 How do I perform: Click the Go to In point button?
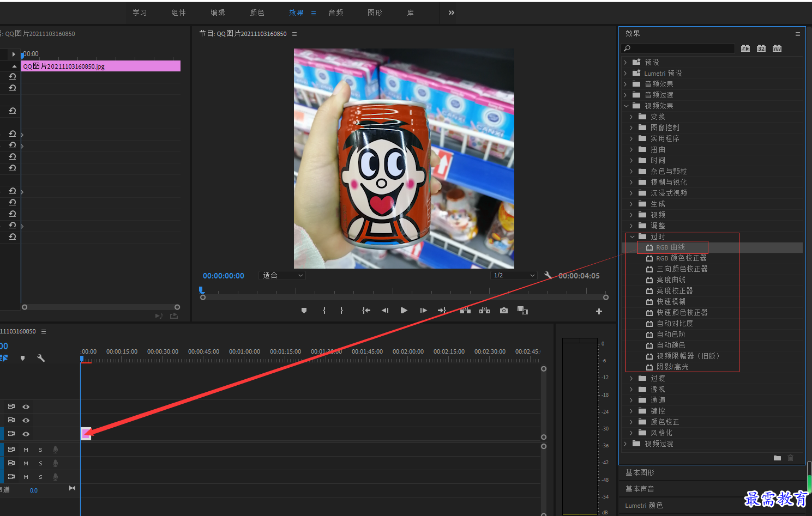coord(366,311)
